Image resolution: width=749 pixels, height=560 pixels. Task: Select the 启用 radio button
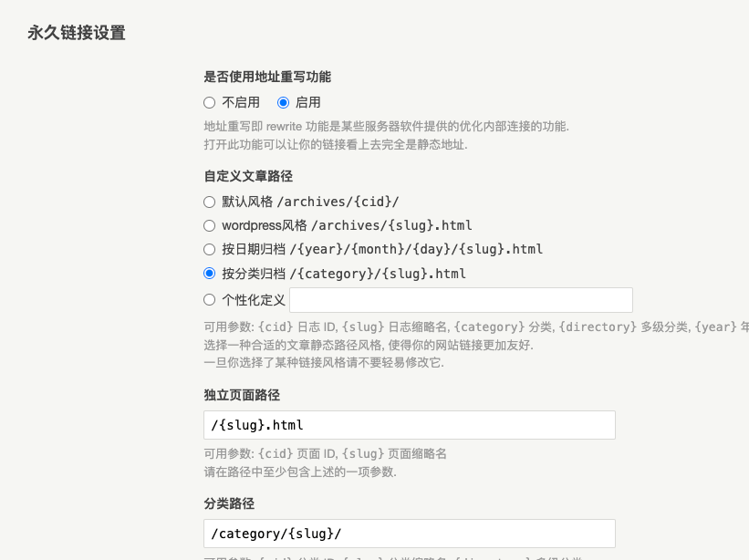coord(283,103)
